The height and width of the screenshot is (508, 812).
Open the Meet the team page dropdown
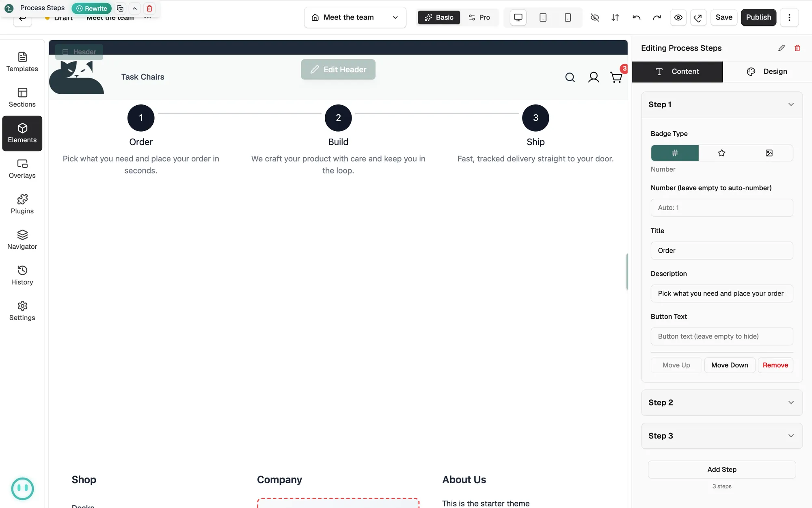coord(355,17)
